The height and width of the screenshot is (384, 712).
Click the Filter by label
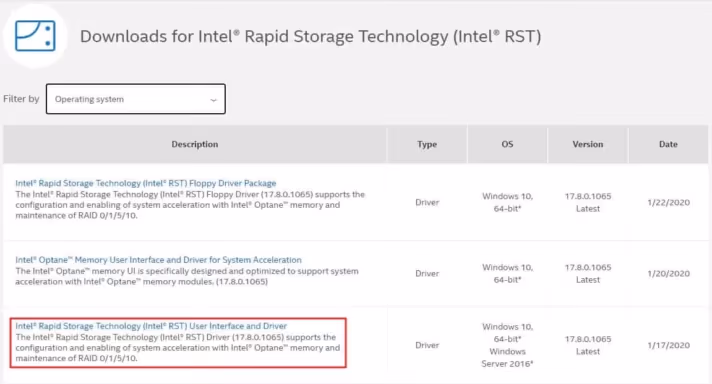point(21,99)
